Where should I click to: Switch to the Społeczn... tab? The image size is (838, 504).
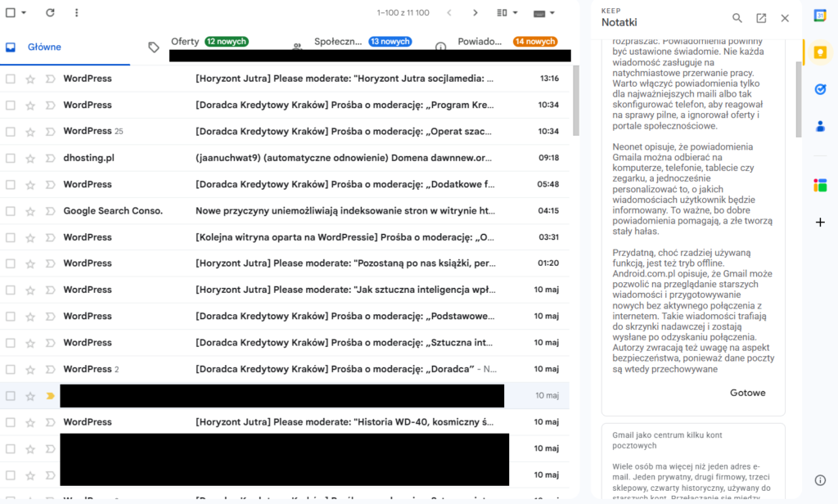click(x=338, y=42)
